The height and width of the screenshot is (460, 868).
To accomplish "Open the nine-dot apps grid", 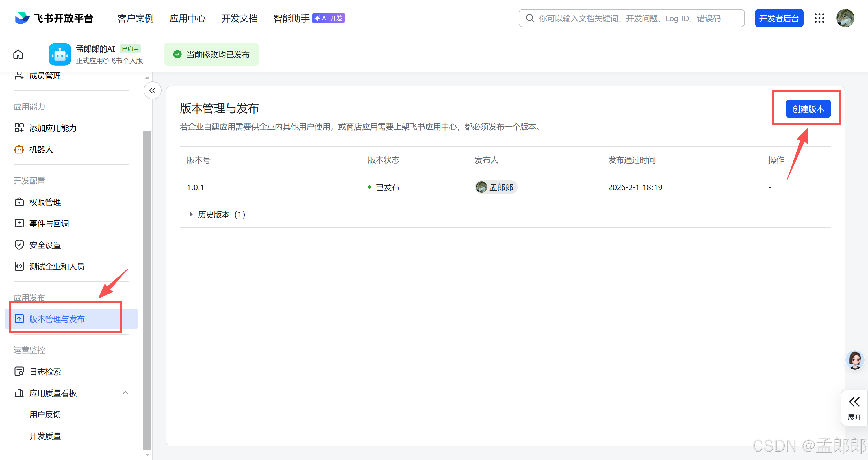I will click(819, 18).
